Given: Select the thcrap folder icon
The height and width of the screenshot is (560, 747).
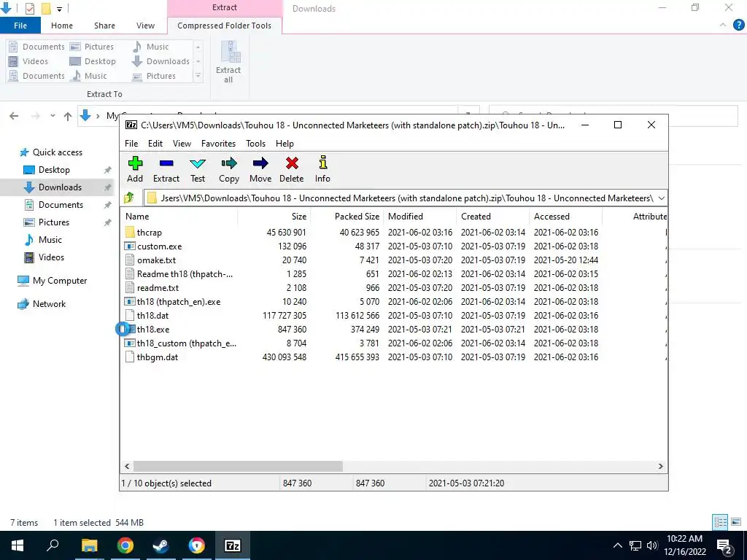Looking at the screenshot, I should point(130,233).
